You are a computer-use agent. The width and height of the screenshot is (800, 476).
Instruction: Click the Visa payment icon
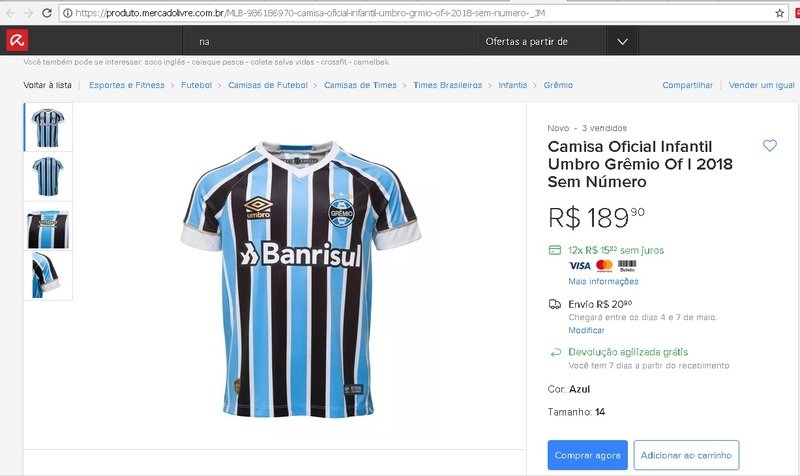579,266
